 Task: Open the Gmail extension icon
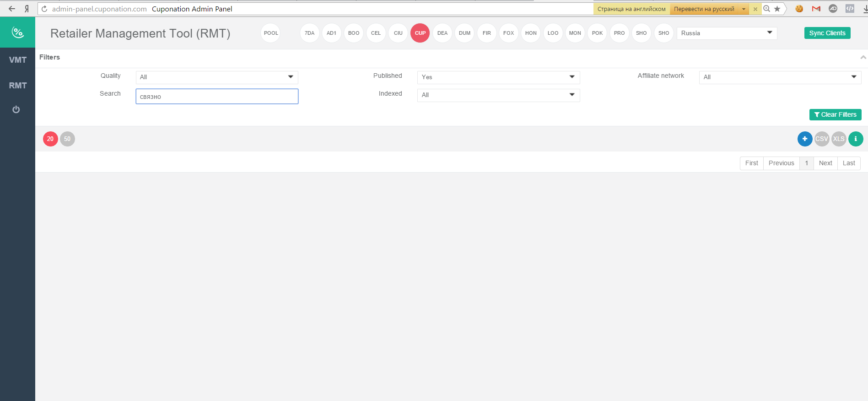(816, 9)
